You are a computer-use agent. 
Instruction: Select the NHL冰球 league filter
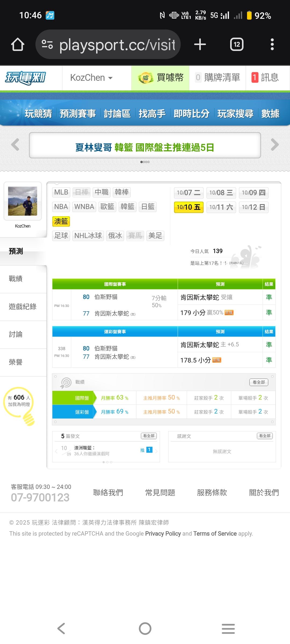(x=88, y=236)
